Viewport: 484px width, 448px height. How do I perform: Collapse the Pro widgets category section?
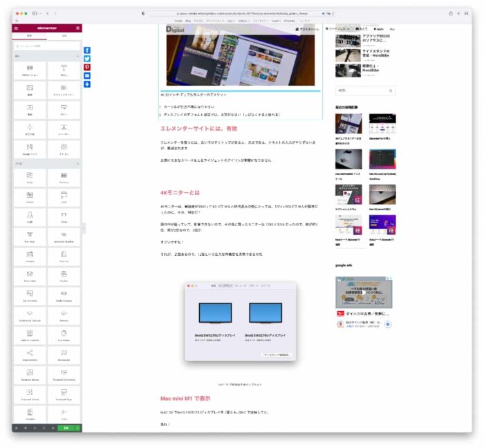point(77,163)
